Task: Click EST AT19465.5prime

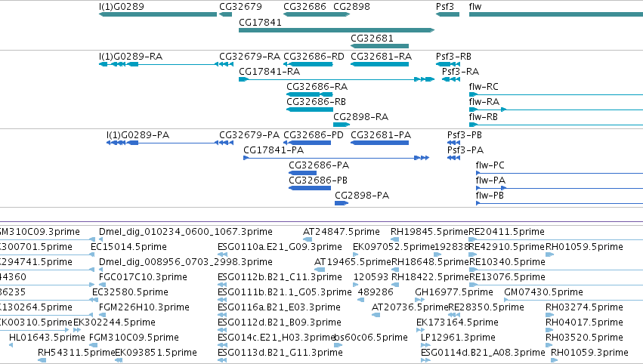Action: tap(353, 262)
